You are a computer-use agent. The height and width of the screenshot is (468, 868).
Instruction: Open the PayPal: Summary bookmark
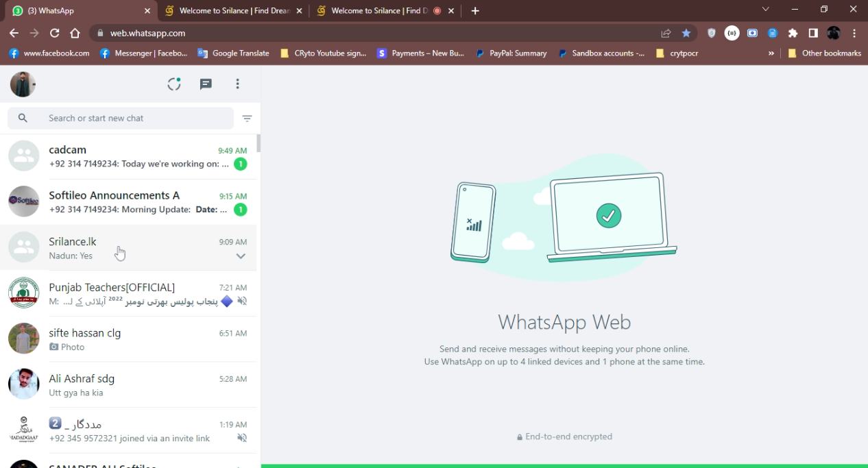(511, 53)
